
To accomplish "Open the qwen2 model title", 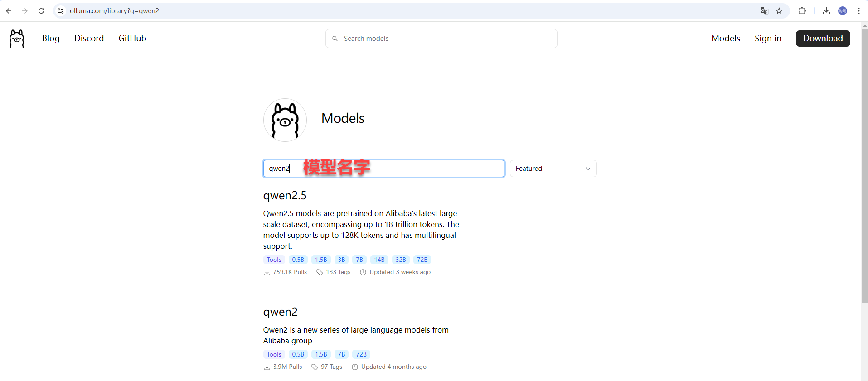I will [281, 312].
